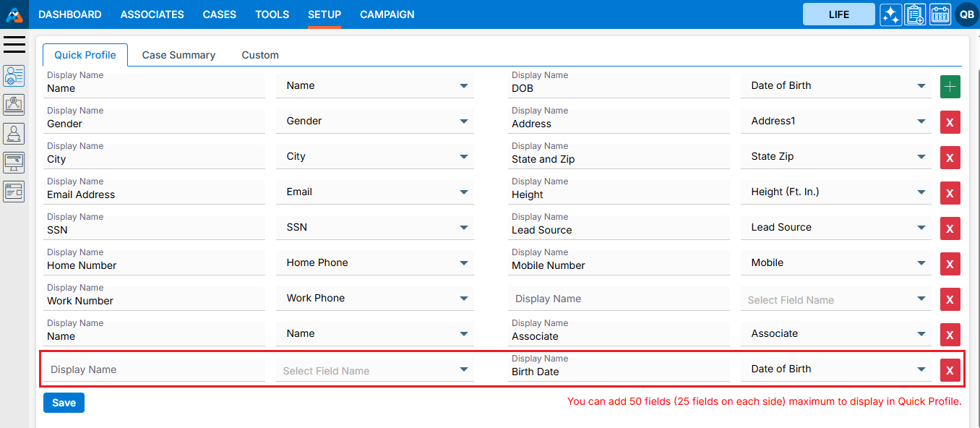Viewport: 980px width, 428px height.
Task: Open the user at laptop sidebar icon
Action: point(14,134)
